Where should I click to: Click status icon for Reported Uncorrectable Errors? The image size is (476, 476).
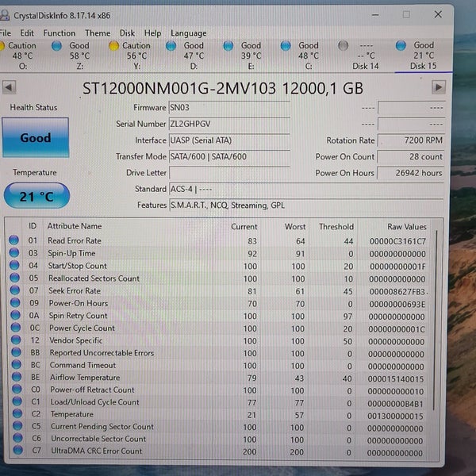coord(16,352)
